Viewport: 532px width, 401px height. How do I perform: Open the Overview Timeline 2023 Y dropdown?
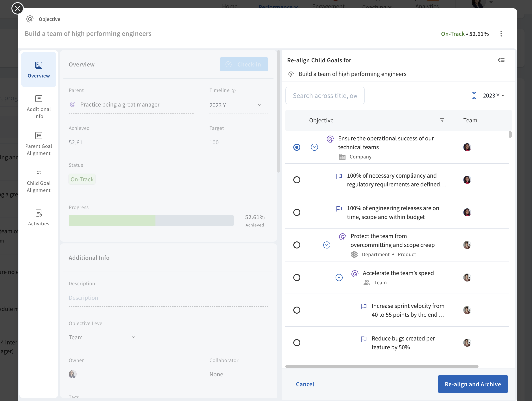click(x=238, y=105)
